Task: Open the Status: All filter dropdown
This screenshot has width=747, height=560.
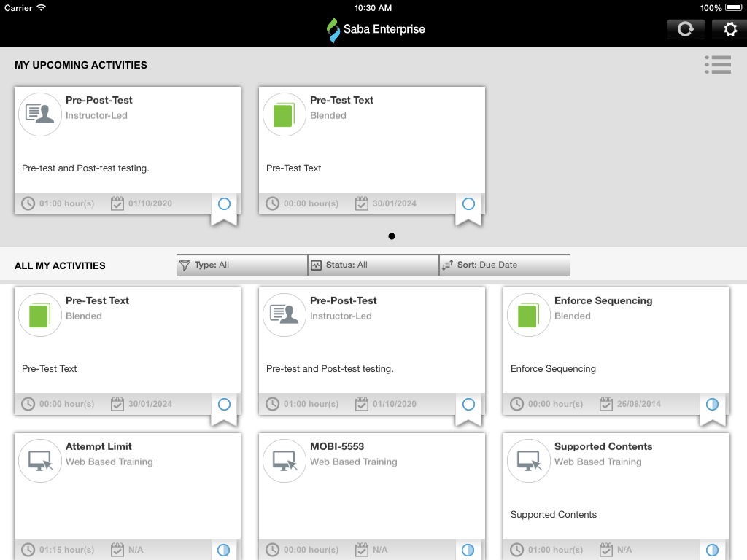Action: pos(373,265)
